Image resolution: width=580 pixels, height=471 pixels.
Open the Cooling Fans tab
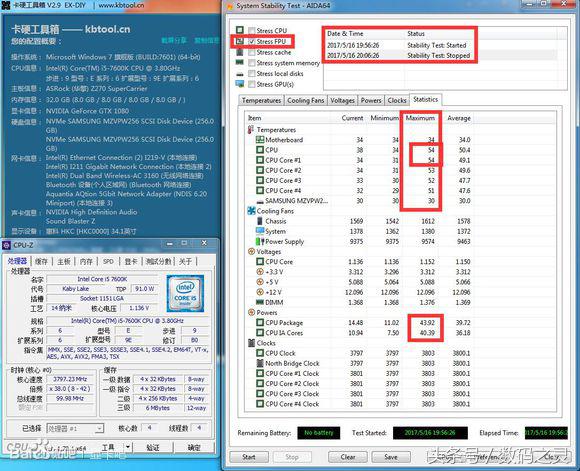(306, 100)
